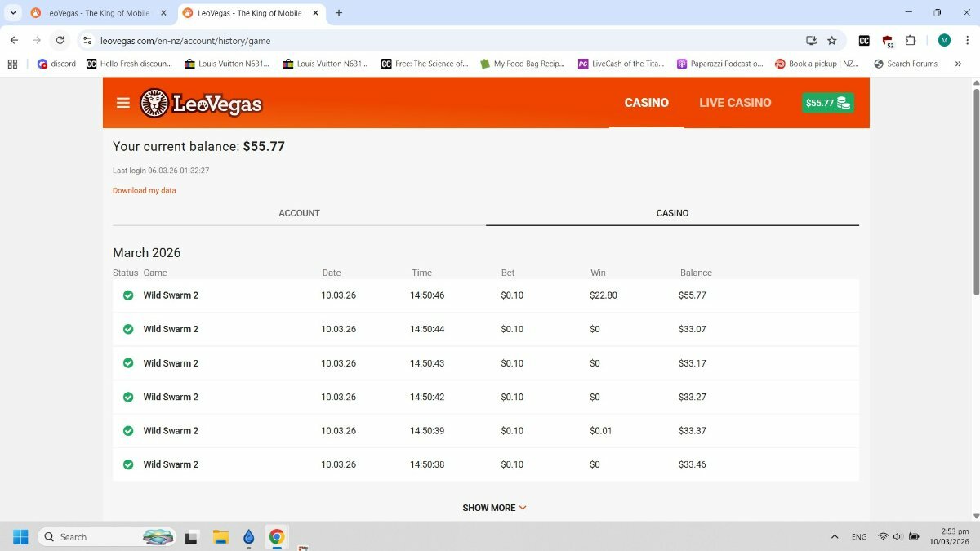This screenshot has height=551, width=980.
Task: Expand the hidden bookmarks overflow chevron
Action: pos(958,64)
